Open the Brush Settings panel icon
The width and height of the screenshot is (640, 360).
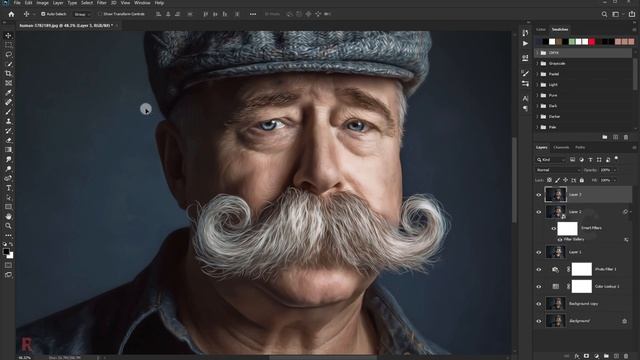point(525,73)
